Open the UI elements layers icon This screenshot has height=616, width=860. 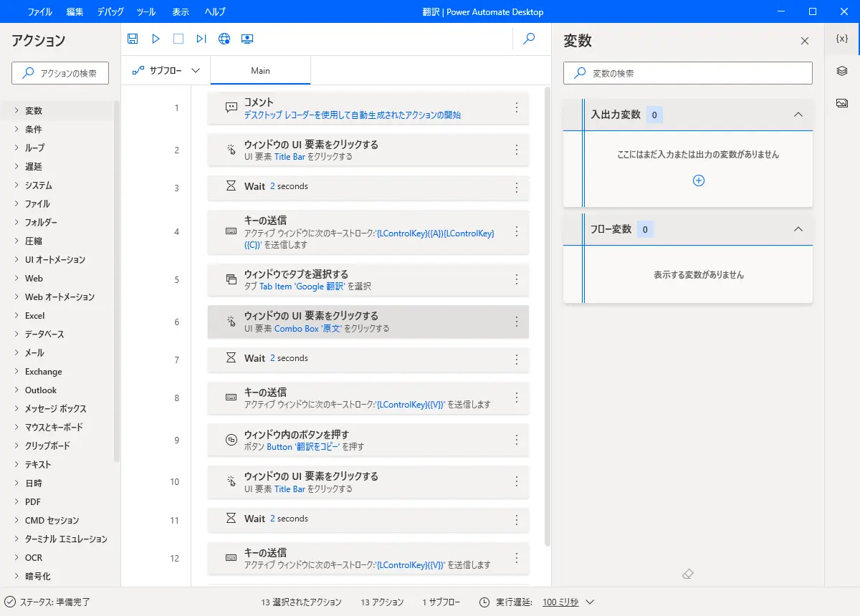tap(842, 70)
